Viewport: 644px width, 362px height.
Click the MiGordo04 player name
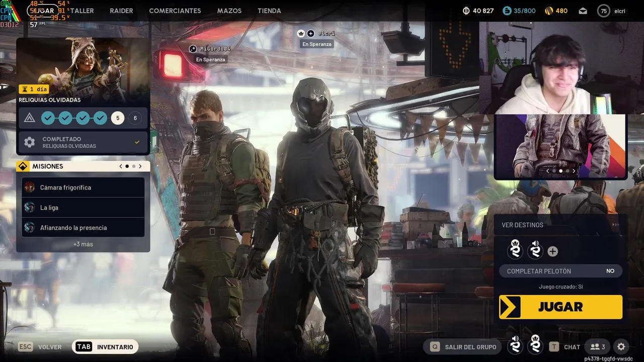(215, 49)
